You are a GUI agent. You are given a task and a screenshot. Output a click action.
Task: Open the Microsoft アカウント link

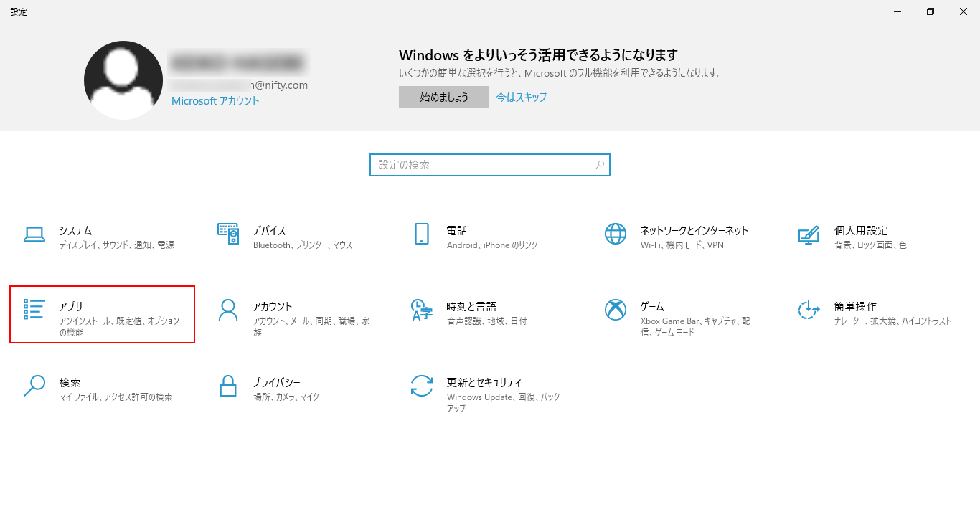coord(215,101)
